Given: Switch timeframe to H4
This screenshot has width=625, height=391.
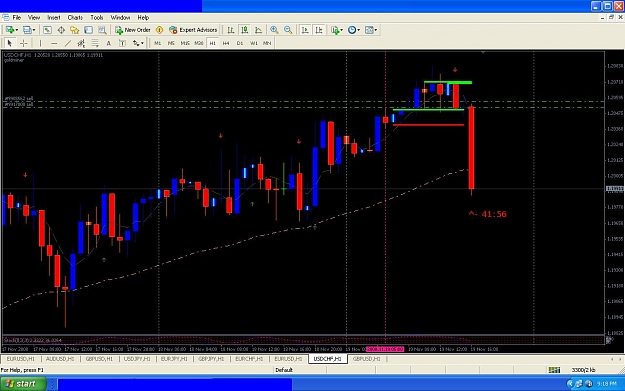Looking at the screenshot, I should (x=226, y=43).
